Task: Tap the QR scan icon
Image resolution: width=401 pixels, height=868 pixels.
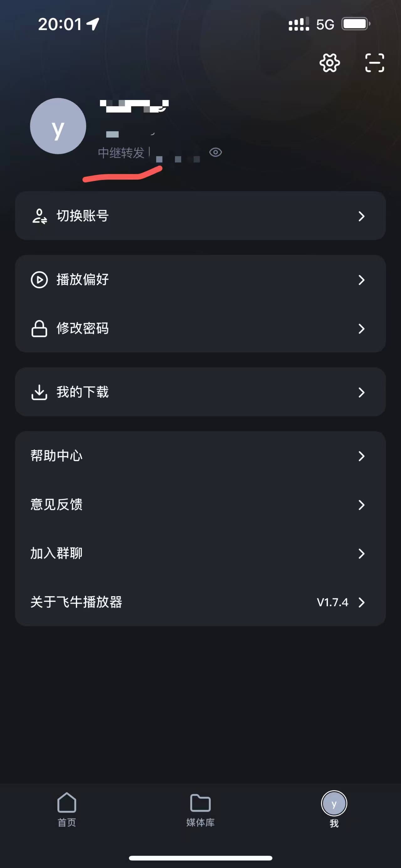Action: [374, 63]
